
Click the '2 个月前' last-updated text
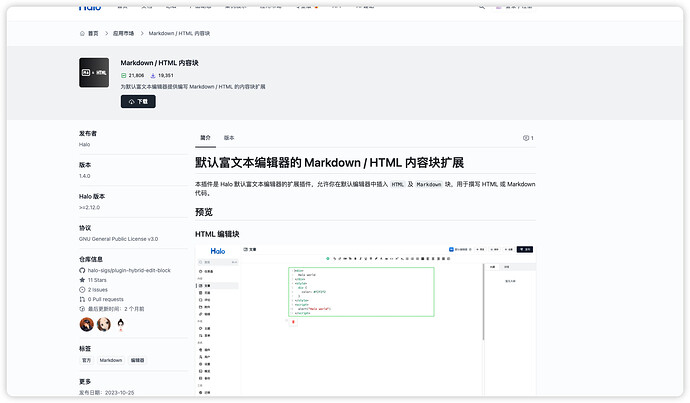pyautogui.click(x=134, y=309)
